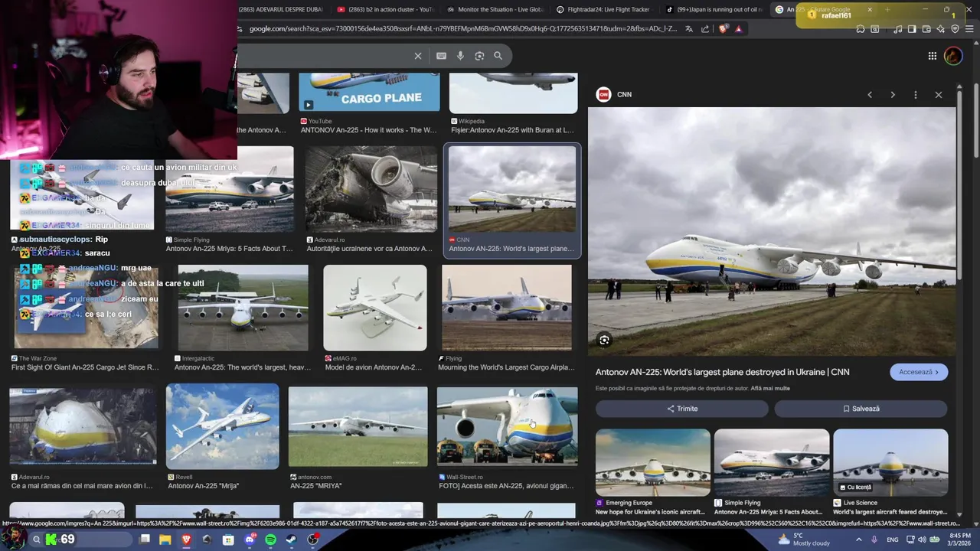Open the Brave Wallet icon
The width and height of the screenshot is (980, 551).
[x=926, y=29]
